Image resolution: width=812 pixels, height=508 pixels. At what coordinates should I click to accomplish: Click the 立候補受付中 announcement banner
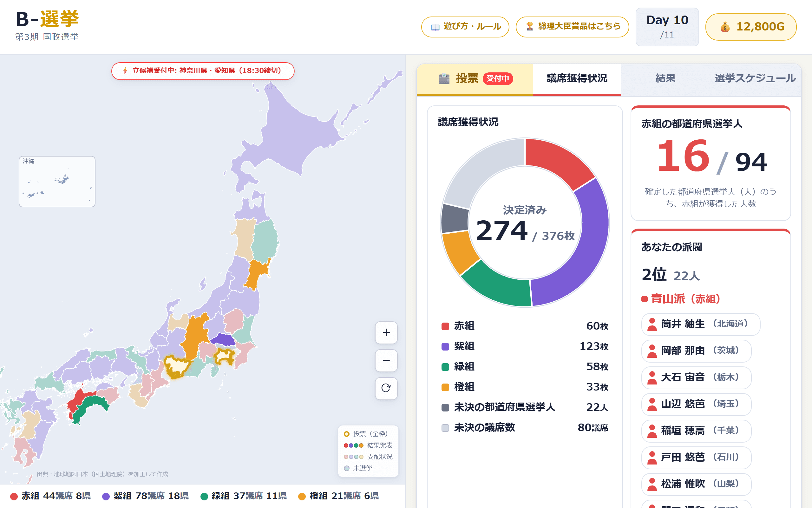(203, 71)
